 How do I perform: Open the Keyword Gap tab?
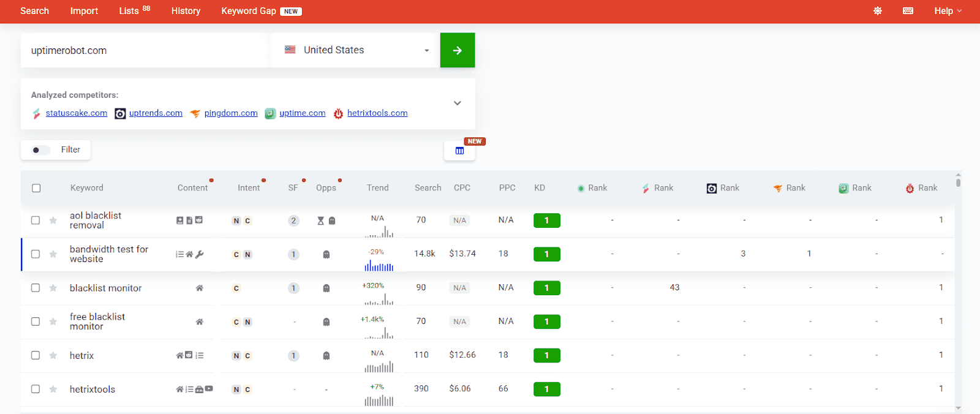[x=262, y=11]
